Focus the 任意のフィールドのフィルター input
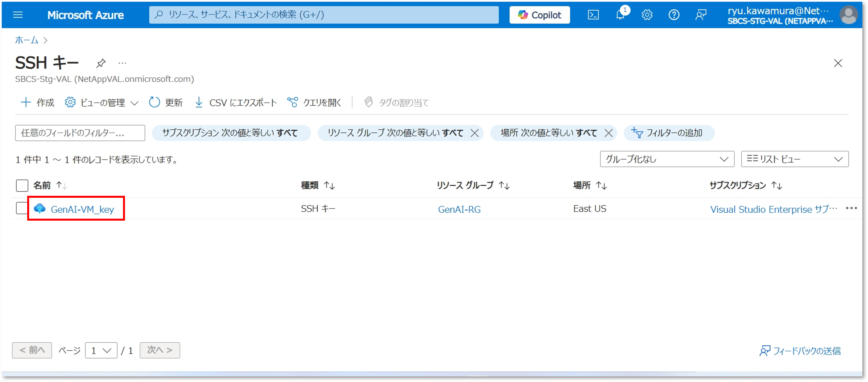Screen dimensions: 868x382 click(x=80, y=133)
